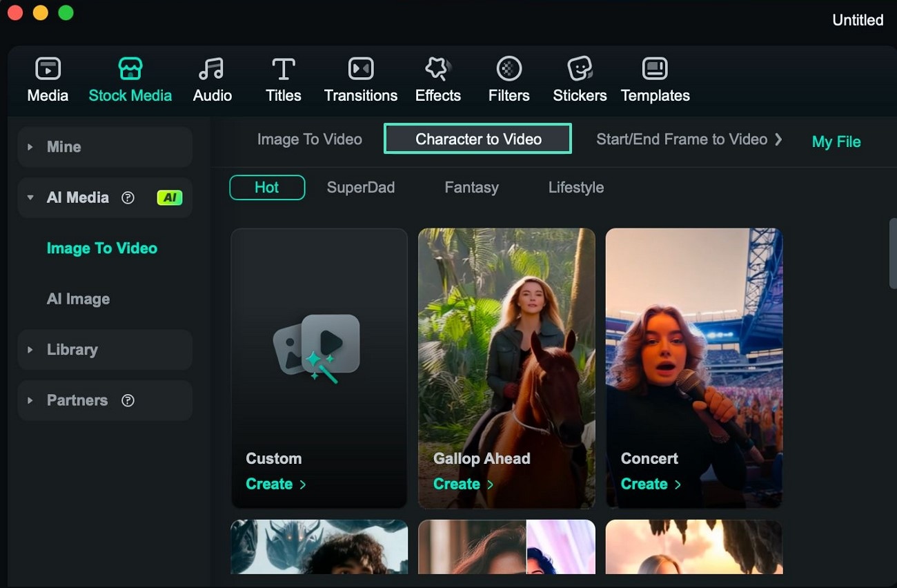The width and height of the screenshot is (897, 588).
Task: Open My File link
Action: [836, 141]
